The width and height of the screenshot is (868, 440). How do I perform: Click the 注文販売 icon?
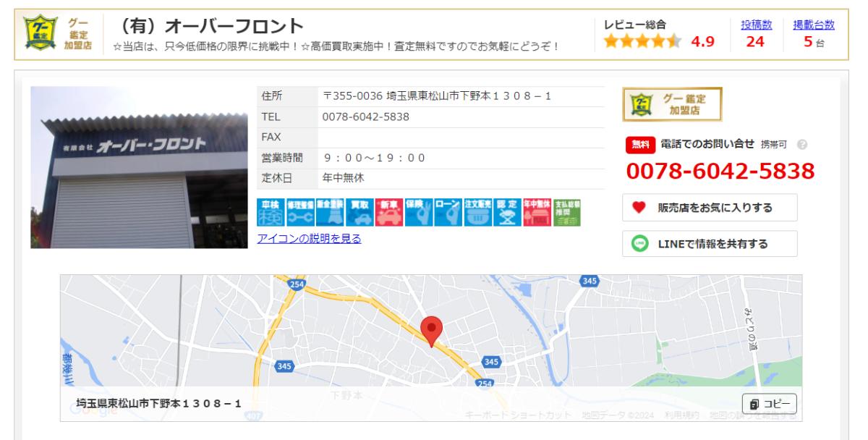point(478,212)
